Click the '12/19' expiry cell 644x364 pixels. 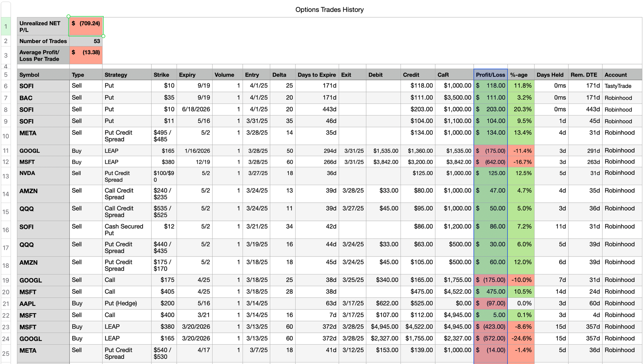(194, 162)
